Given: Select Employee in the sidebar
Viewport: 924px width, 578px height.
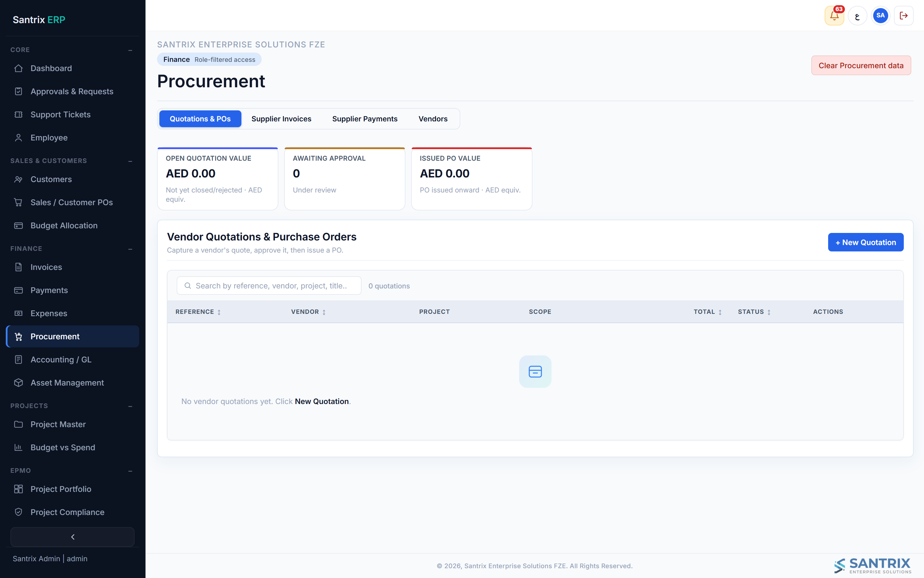Looking at the screenshot, I should coord(72,138).
